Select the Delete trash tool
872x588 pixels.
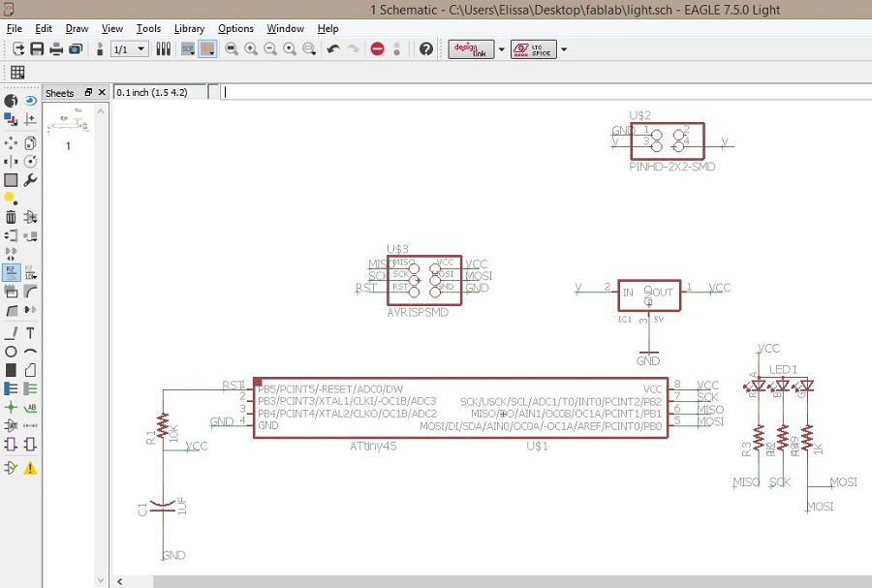(x=11, y=217)
